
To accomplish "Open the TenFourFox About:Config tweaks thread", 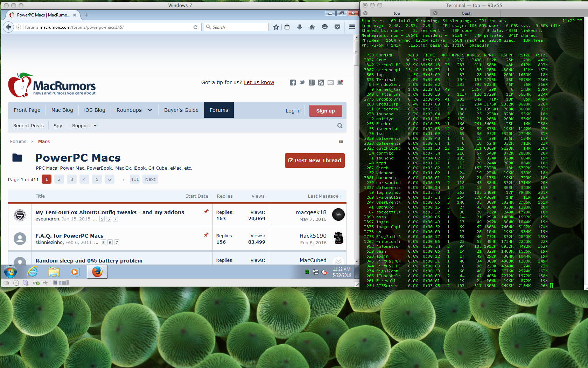I will coord(110,212).
